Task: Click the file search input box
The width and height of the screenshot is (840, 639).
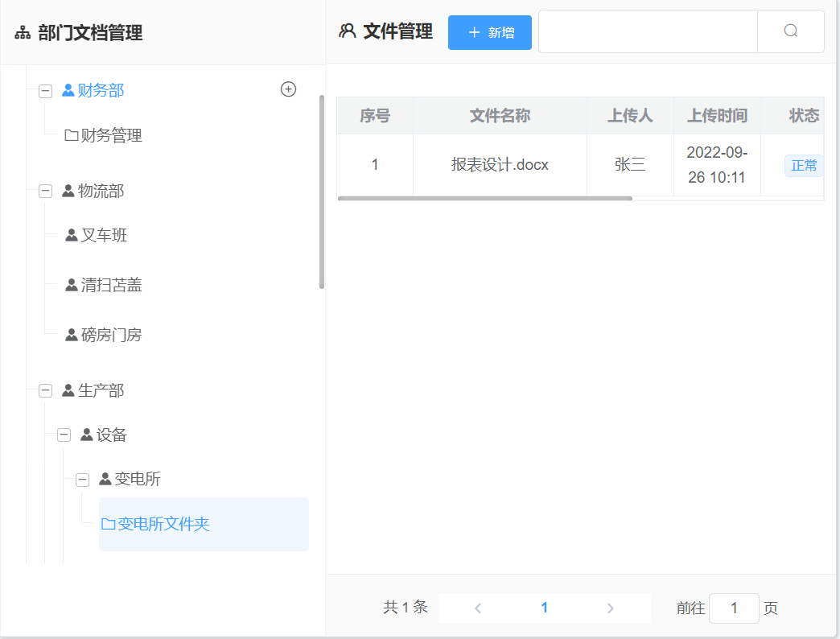Action: point(648,31)
